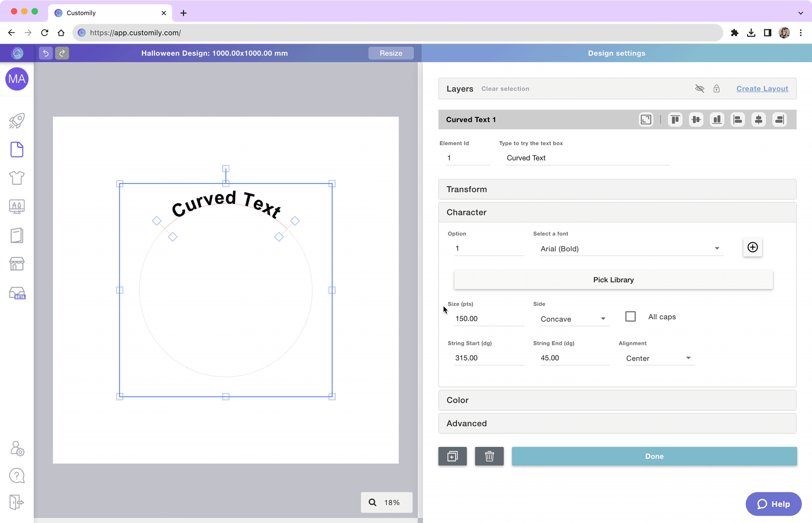Screen dimensions: 812x523
Task: Click the Option number field
Action: pos(489,249)
